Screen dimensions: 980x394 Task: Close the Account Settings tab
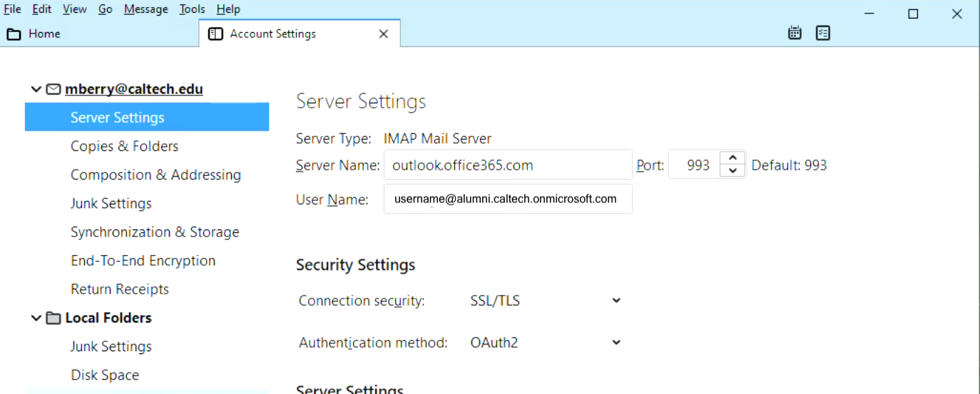pyautogui.click(x=384, y=34)
